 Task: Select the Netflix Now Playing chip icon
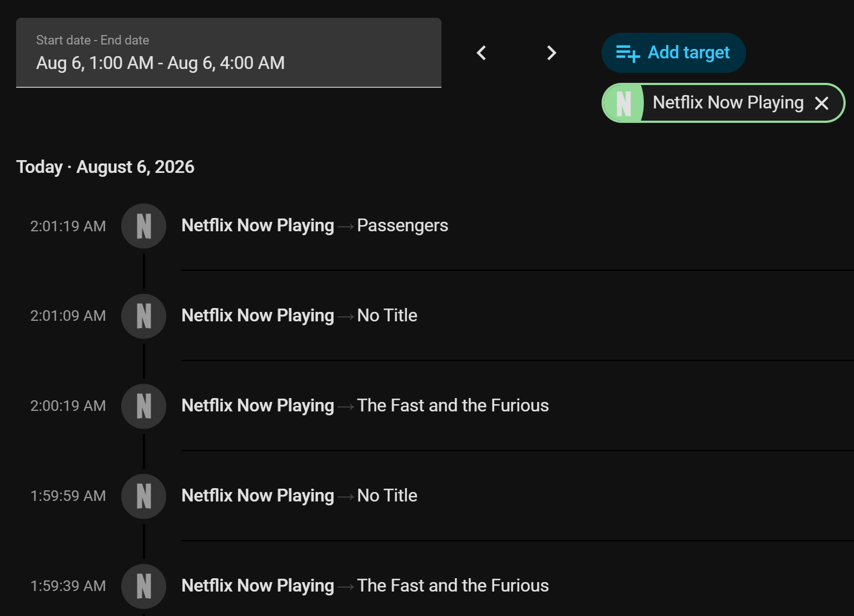624,103
